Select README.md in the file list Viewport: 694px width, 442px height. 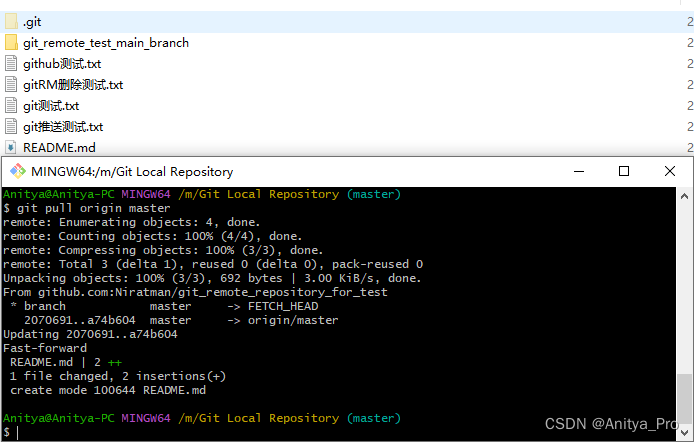pyautogui.click(x=59, y=147)
